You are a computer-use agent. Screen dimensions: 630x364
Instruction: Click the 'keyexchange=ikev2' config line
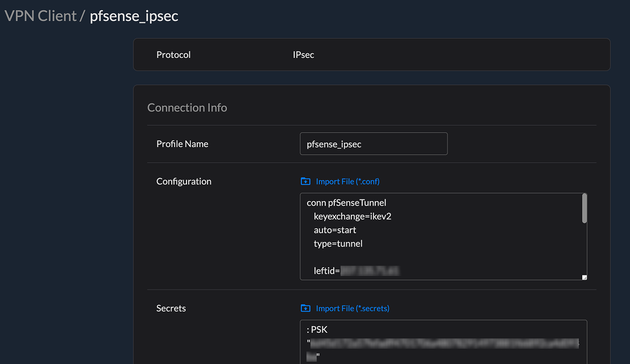[353, 216]
